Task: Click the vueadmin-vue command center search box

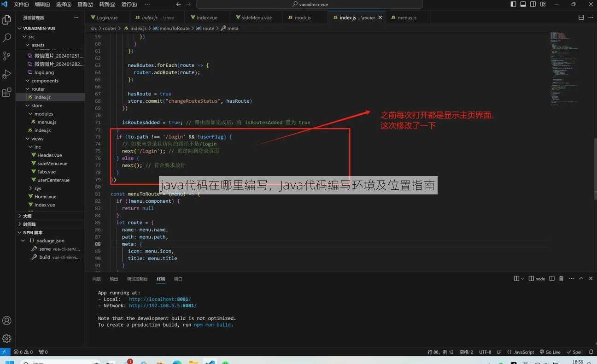Action: [310, 4]
